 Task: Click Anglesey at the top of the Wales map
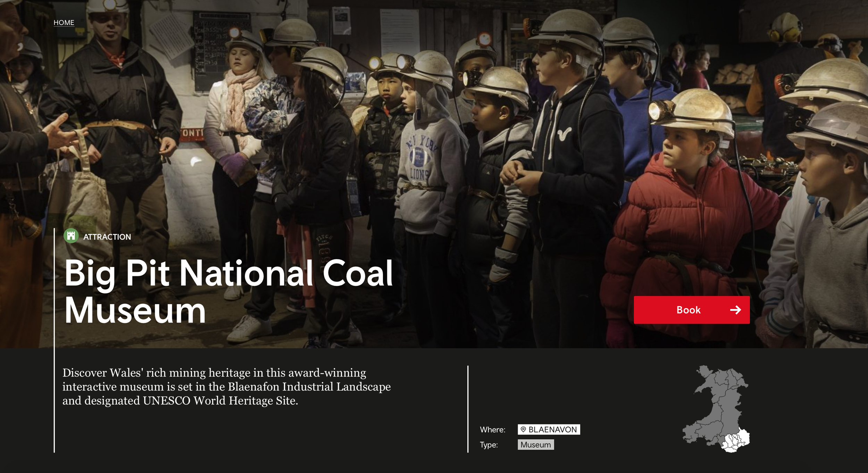(x=705, y=372)
